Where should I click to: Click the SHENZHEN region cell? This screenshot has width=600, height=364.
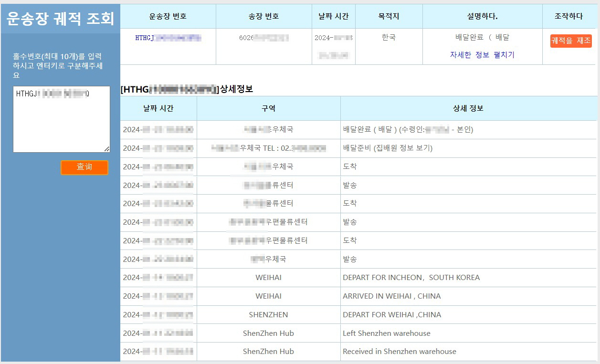click(x=268, y=315)
